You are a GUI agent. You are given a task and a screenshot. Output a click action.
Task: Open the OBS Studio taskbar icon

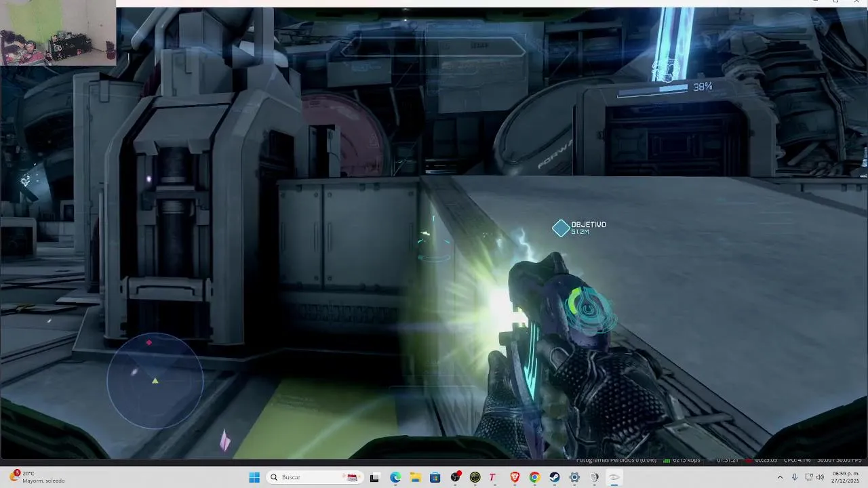456,477
